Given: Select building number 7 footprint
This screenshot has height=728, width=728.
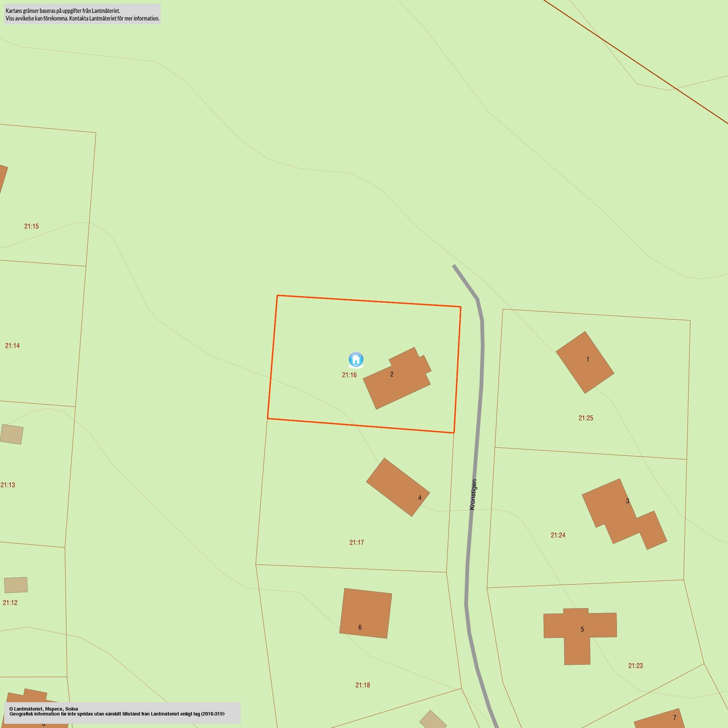Looking at the screenshot, I should pyautogui.click(x=660, y=719).
